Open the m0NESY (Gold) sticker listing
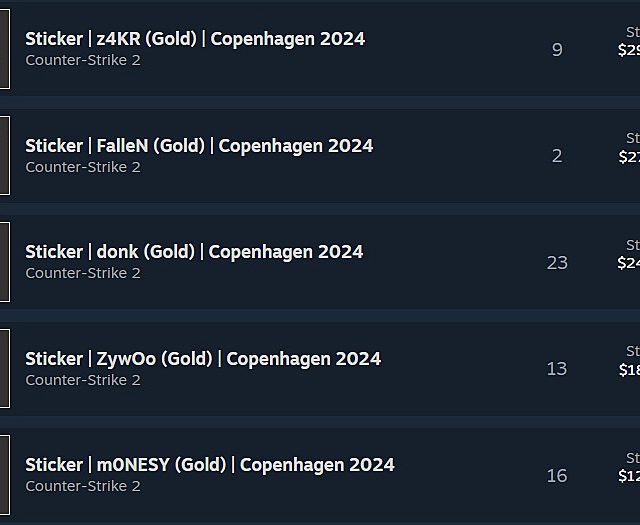The height and width of the screenshot is (525, 640). click(x=210, y=465)
